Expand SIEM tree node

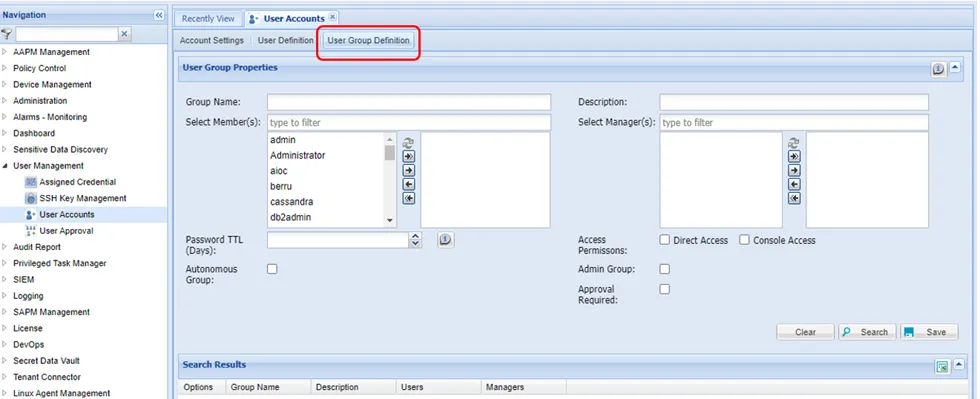pyautogui.click(x=5, y=280)
